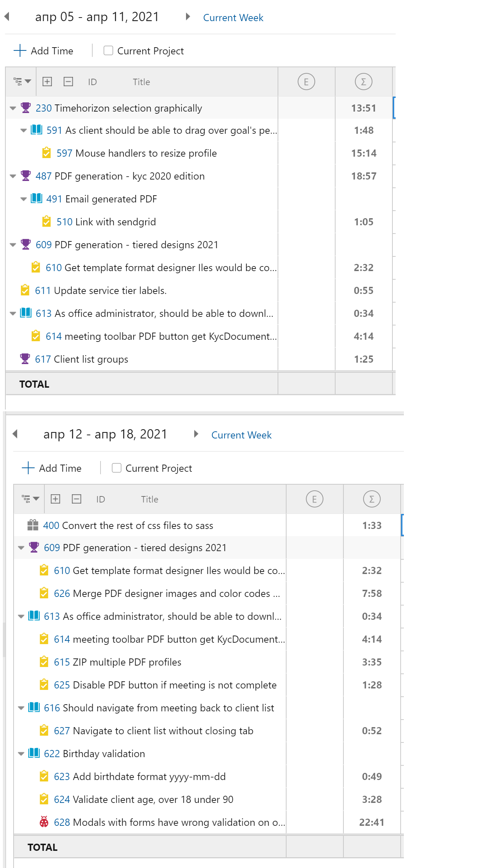
Task: Toggle Current Project checkbox for April 12 week
Action: (x=117, y=468)
